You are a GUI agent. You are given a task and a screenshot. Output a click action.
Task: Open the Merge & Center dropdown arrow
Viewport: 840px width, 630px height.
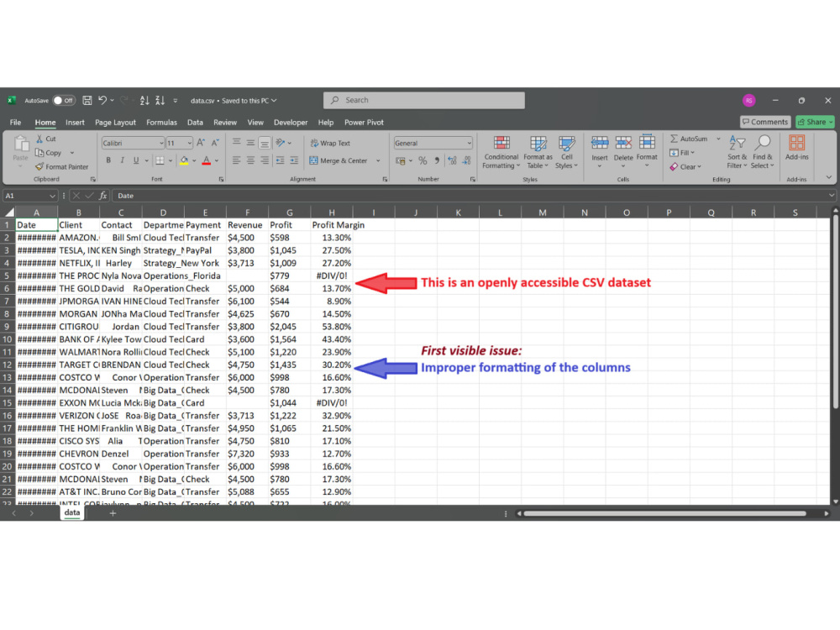(x=378, y=160)
